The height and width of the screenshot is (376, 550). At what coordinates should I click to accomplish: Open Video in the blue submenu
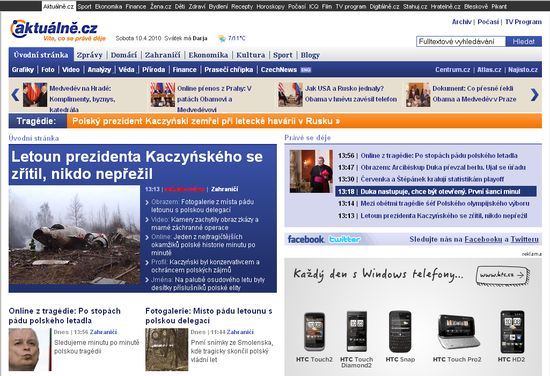pyautogui.click(x=71, y=69)
